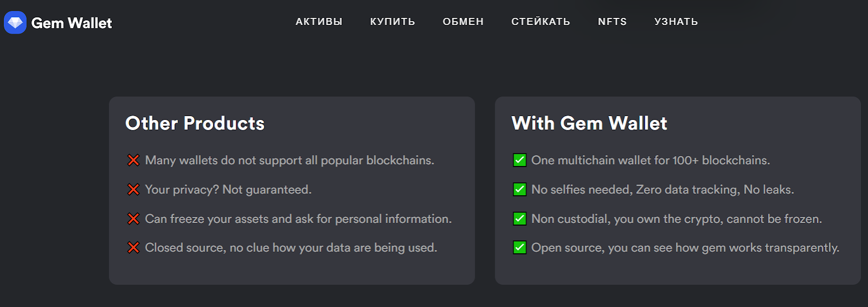Image resolution: width=868 pixels, height=307 pixels.
Task: Click the Gem Wallet diamond logo icon
Action: pos(15,23)
